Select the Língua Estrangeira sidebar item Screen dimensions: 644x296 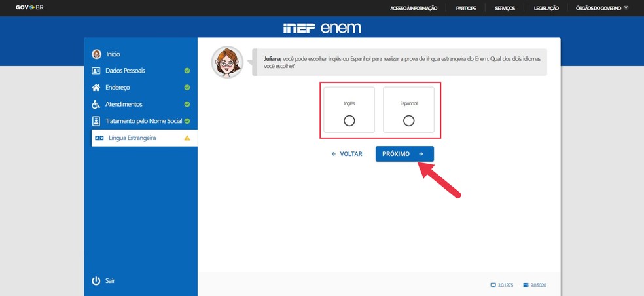pos(144,138)
